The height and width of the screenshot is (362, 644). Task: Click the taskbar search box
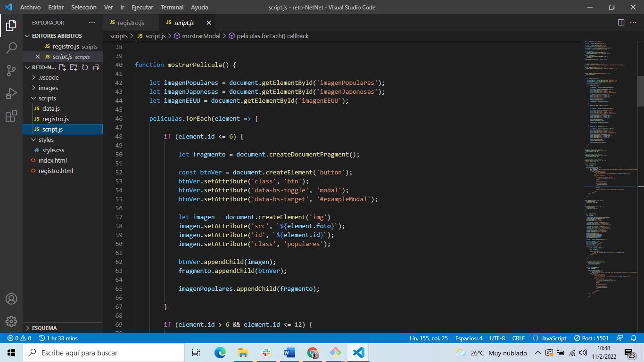(x=104, y=353)
